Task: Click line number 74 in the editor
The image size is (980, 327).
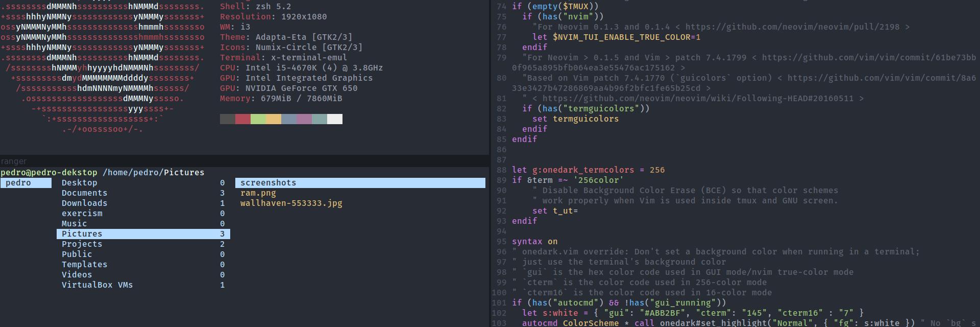Action: pyautogui.click(x=501, y=7)
